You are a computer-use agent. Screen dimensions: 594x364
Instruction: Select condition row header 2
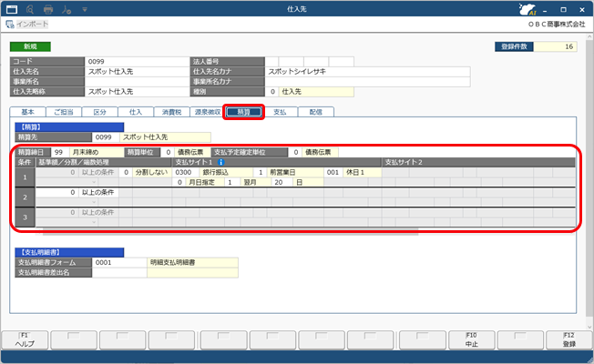point(25,197)
